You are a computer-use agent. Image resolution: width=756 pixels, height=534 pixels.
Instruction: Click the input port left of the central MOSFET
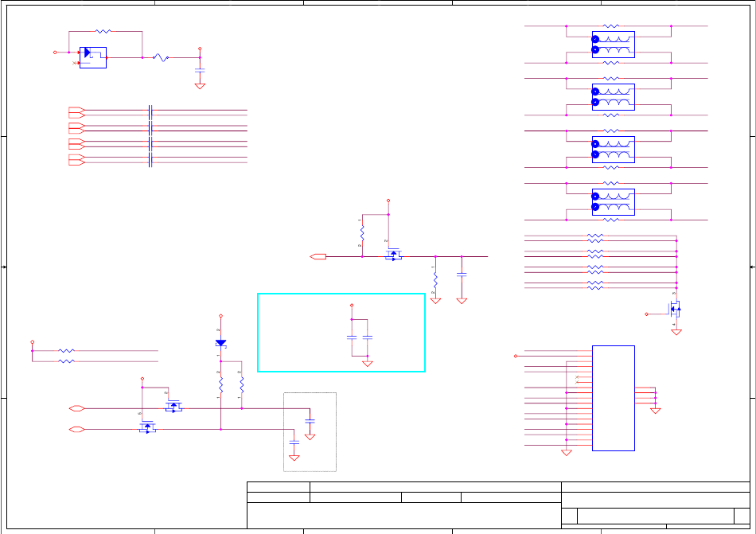tap(318, 257)
